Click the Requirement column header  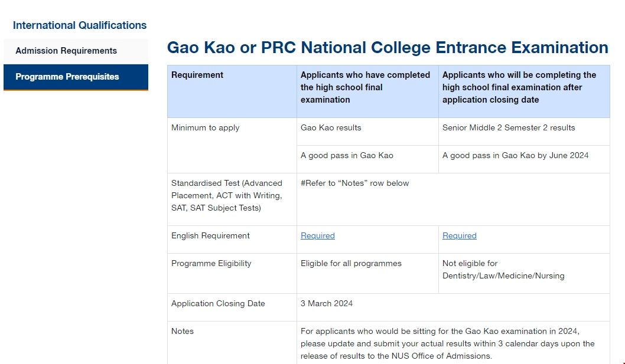pyautogui.click(x=197, y=75)
